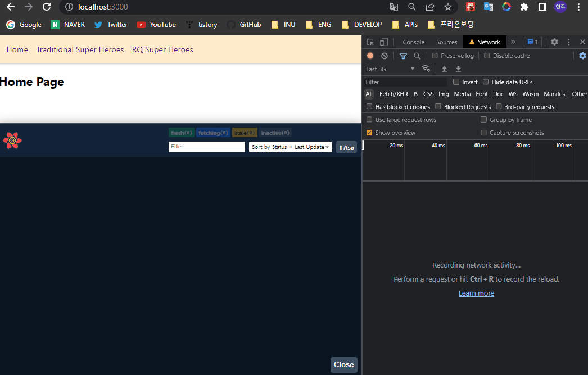
Task: Uncheck Show overview
Action: click(369, 132)
